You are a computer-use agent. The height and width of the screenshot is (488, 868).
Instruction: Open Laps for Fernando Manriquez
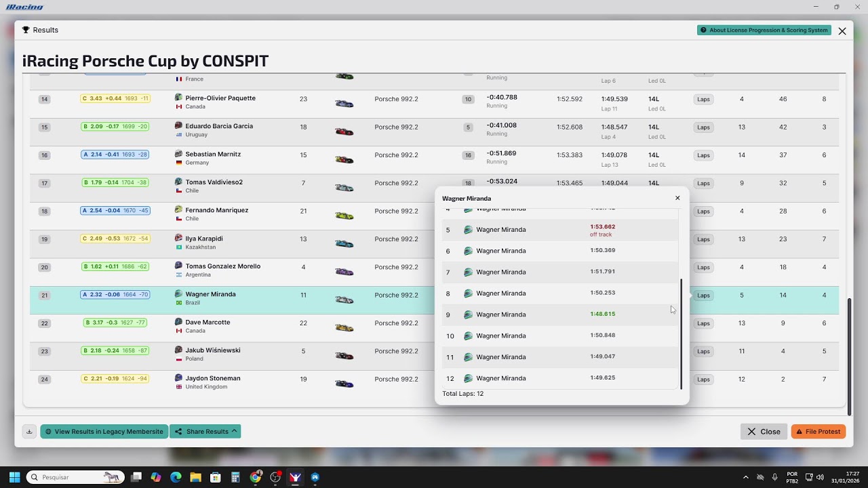click(x=703, y=211)
